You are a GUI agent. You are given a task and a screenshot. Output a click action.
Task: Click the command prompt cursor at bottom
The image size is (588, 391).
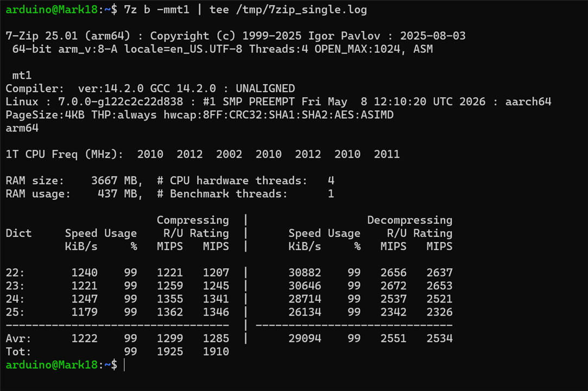pyautogui.click(x=124, y=365)
